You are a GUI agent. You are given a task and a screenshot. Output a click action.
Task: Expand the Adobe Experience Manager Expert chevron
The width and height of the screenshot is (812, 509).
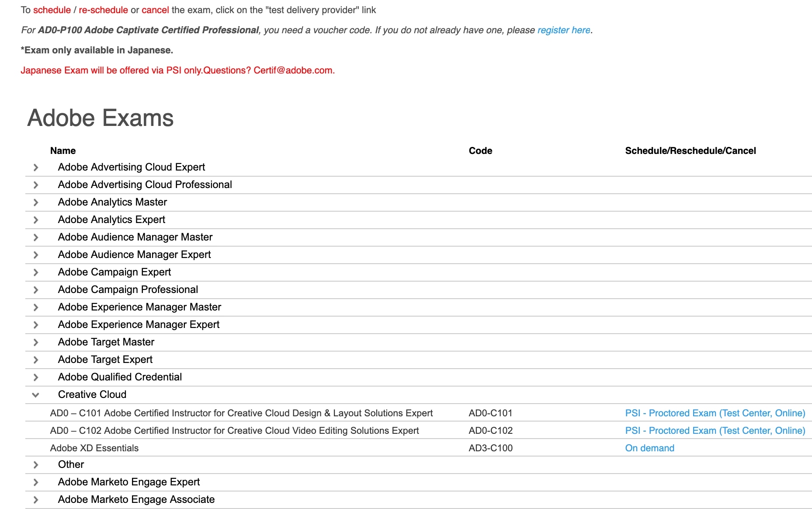click(36, 325)
